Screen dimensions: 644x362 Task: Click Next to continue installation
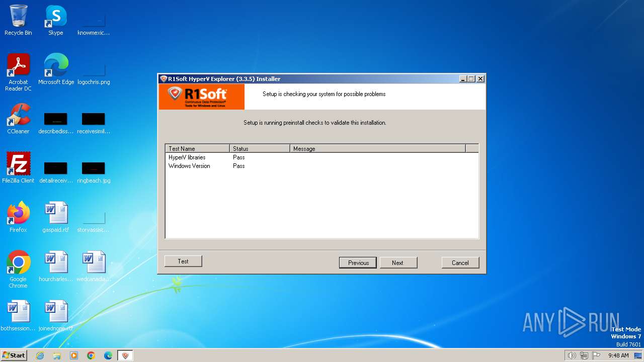tap(397, 262)
